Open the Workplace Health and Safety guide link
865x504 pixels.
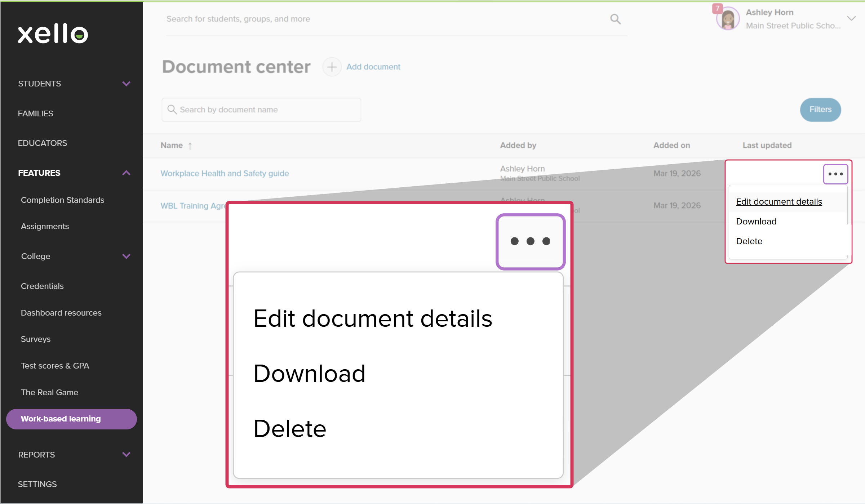225,174
